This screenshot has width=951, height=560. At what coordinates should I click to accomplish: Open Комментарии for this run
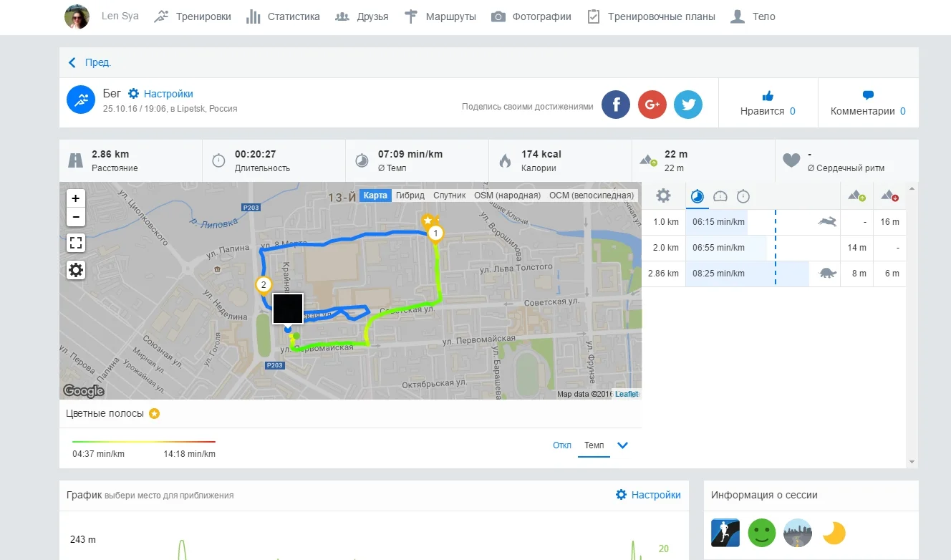[868, 112]
